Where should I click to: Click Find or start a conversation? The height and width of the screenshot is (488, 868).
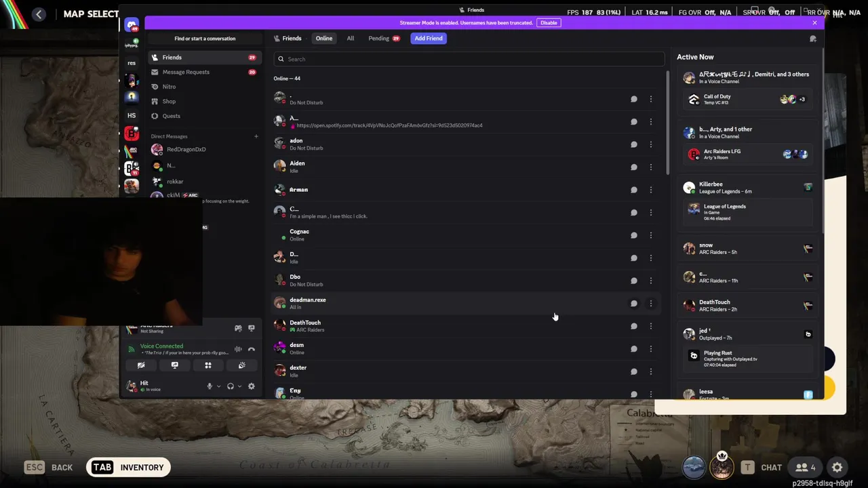coord(205,39)
